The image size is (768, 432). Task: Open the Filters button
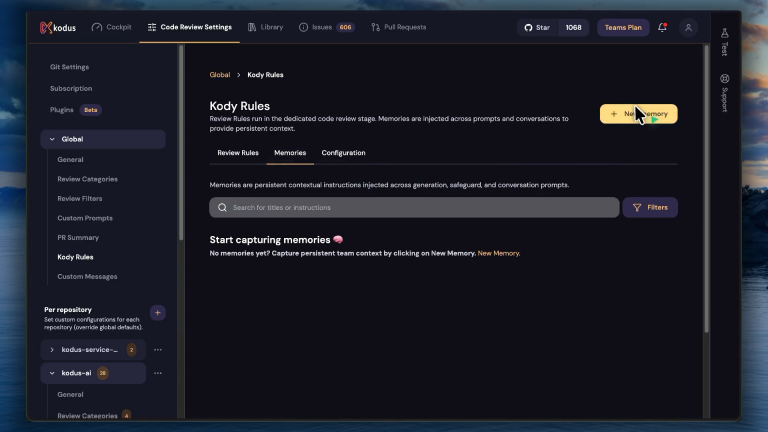[650, 207]
